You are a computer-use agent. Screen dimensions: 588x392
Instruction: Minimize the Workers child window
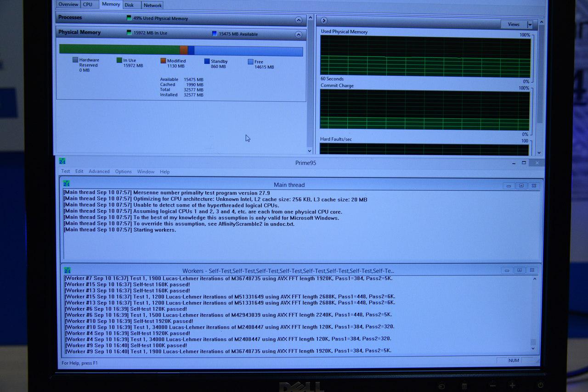[507, 270]
